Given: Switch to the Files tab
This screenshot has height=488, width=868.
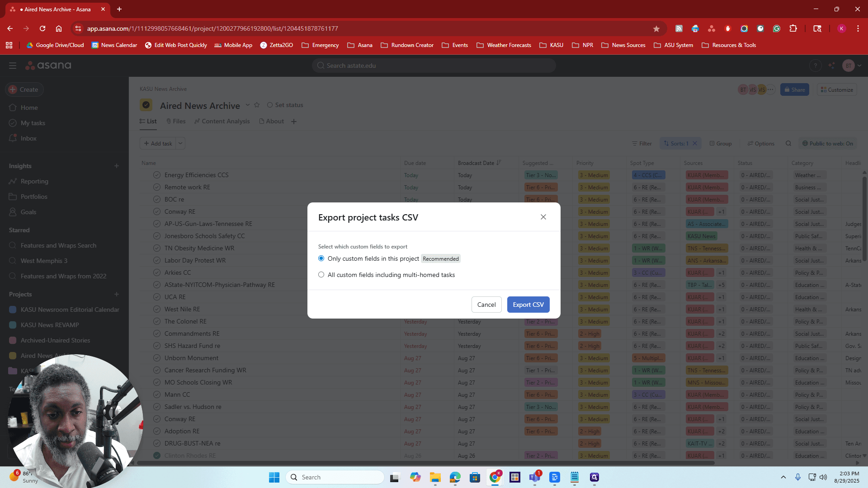Looking at the screenshot, I should coord(176,121).
